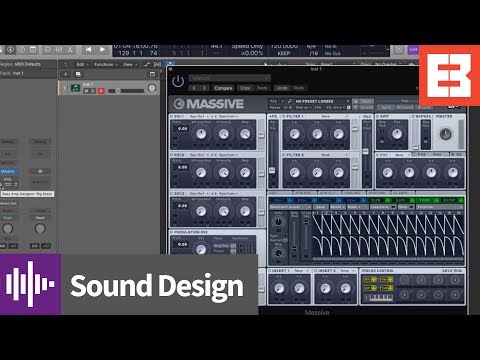Click the preset search magnifier icon
This screenshot has width=480, height=360.
[x=290, y=101]
